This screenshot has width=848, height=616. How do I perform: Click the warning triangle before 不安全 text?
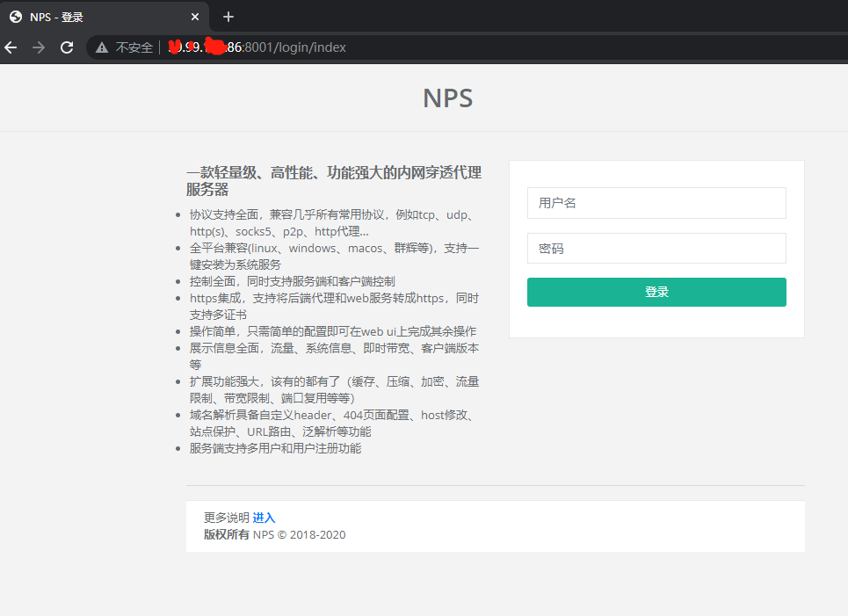(x=100, y=47)
